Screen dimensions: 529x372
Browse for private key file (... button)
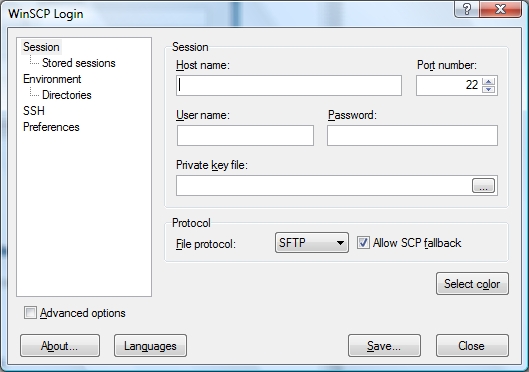[x=483, y=186]
